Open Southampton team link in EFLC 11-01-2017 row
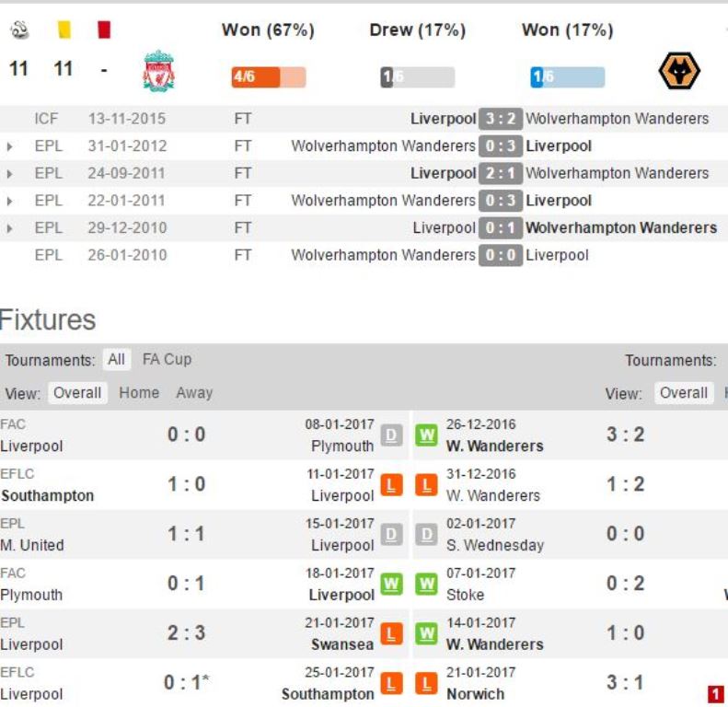Viewport: 728px width, 707px height. 47,495
